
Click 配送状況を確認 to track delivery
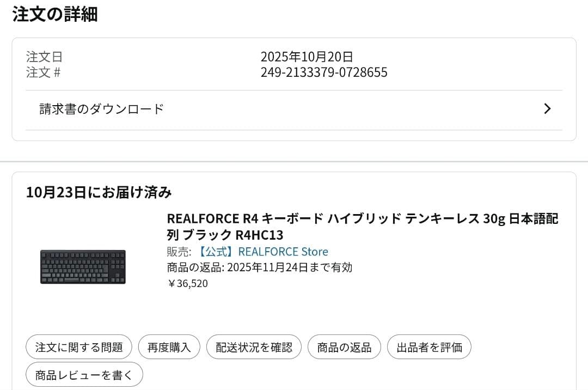[x=254, y=346]
